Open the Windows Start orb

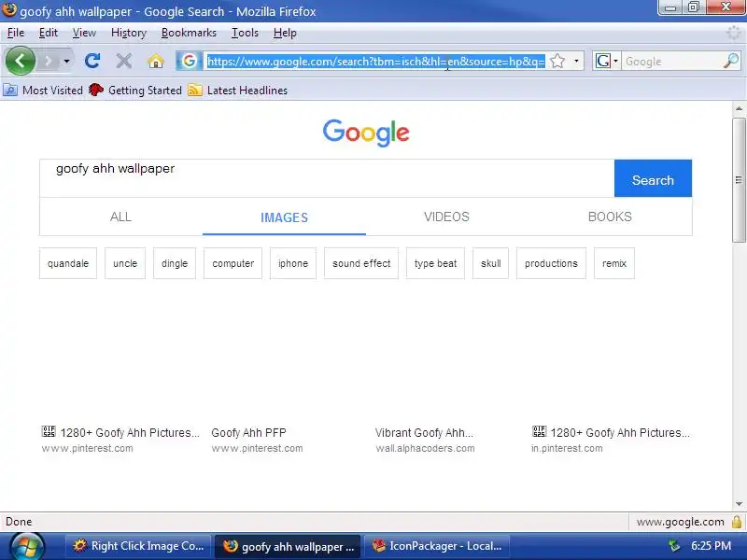(x=27, y=547)
